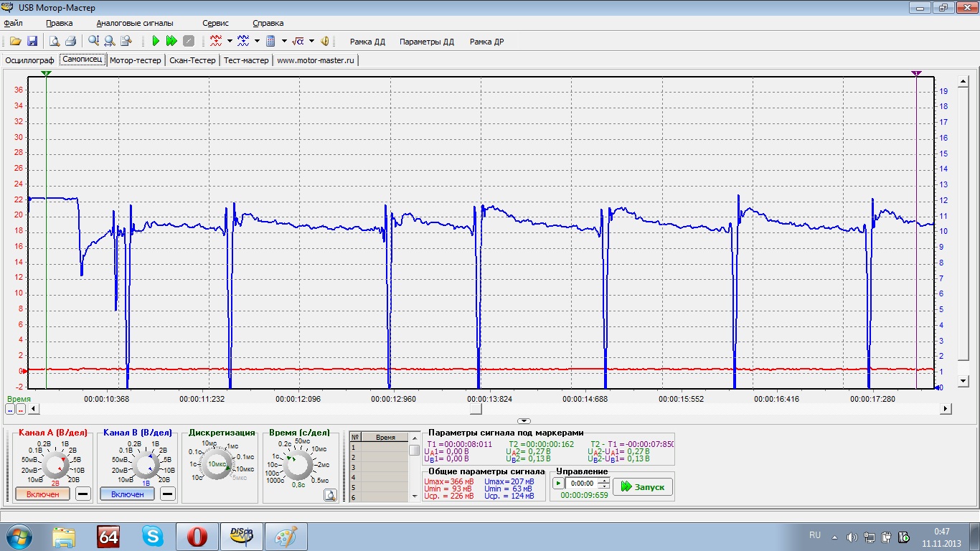This screenshot has height=551, width=980.
Task: Click the speaker sound icon in toolbar
Action: 325,42
